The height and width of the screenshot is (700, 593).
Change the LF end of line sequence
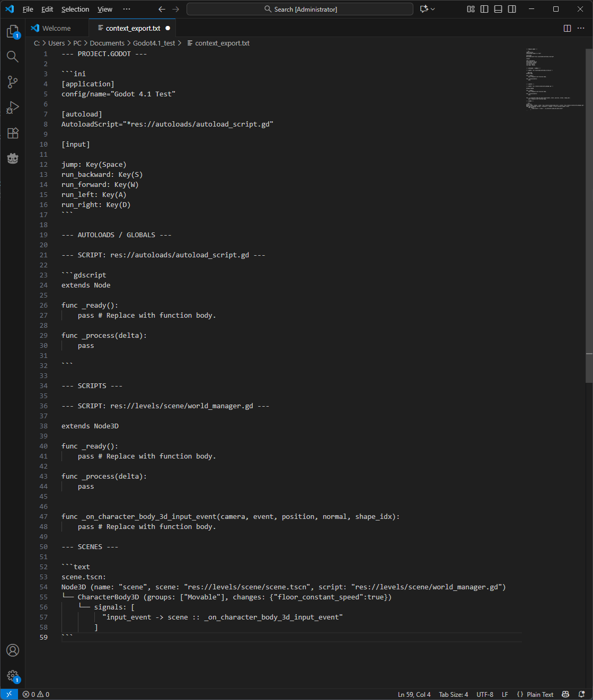(x=505, y=694)
